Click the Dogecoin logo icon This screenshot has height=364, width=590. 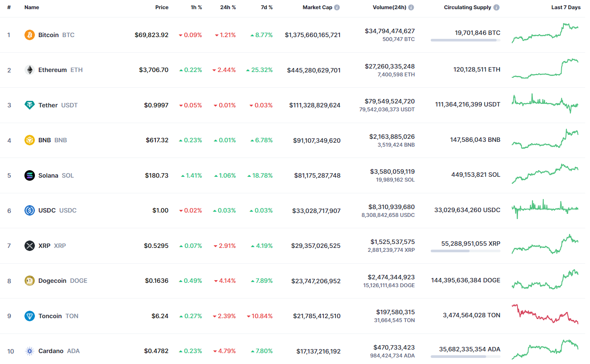click(x=30, y=281)
